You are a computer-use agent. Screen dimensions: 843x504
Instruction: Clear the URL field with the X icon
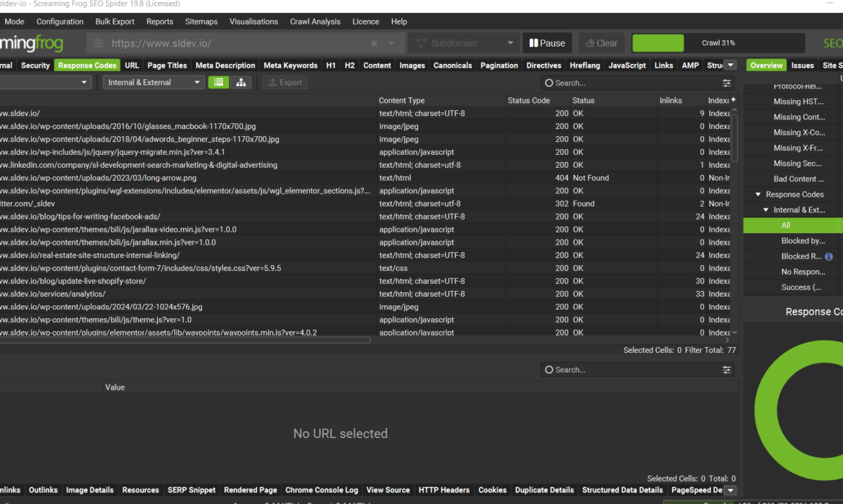[374, 43]
